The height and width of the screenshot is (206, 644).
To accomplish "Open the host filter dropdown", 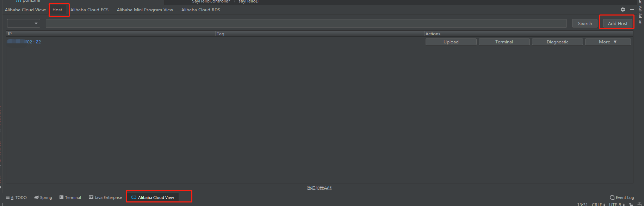I will coord(24,23).
